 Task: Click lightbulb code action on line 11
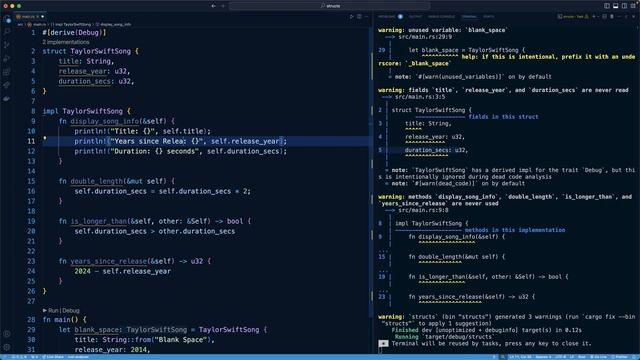[x=45, y=138]
